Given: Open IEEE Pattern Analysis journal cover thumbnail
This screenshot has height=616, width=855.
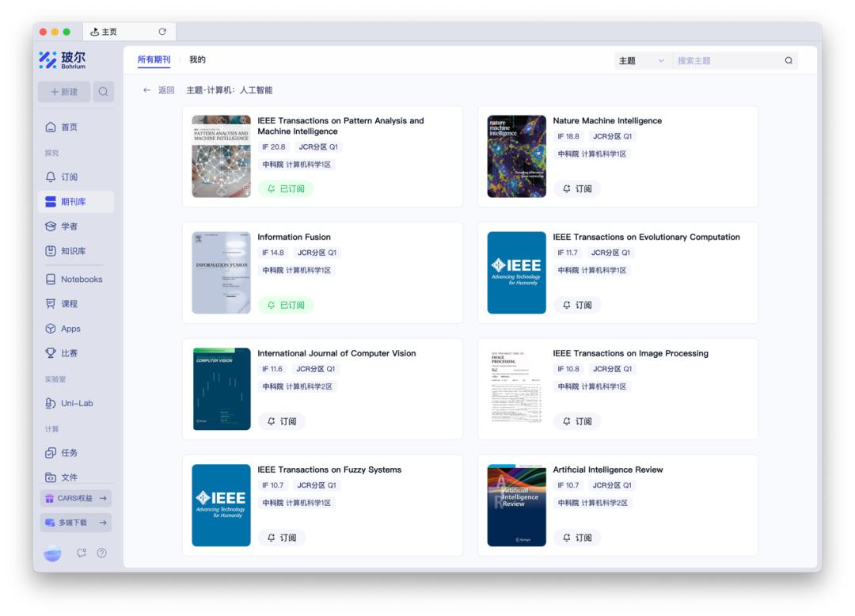Looking at the screenshot, I should point(222,156).
